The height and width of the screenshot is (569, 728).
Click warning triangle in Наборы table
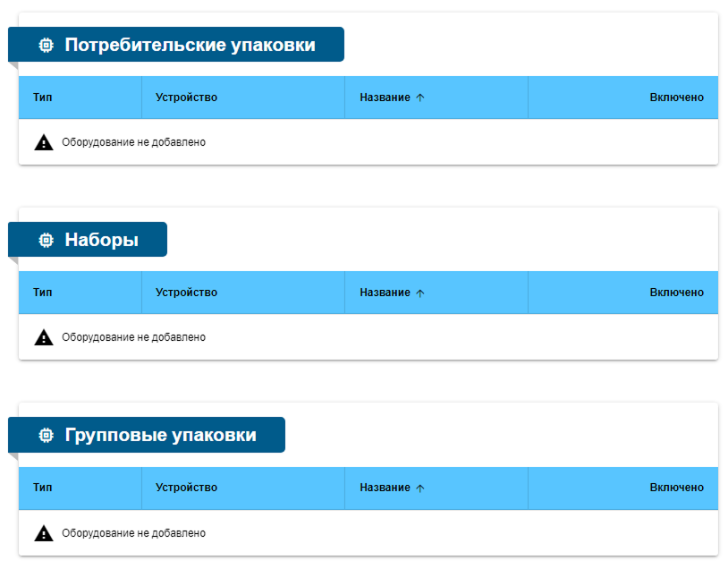[x=44, y=337]
